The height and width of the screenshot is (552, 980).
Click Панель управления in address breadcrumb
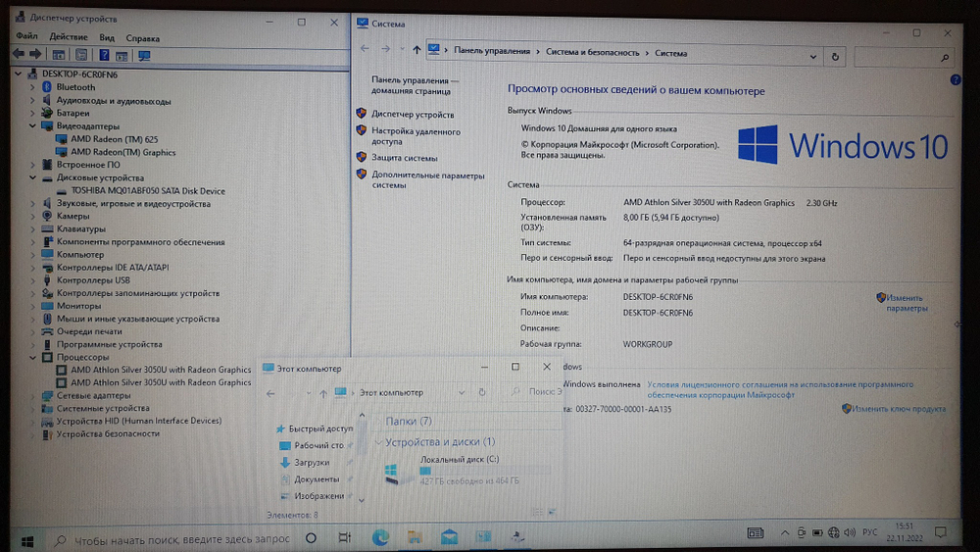tap(492, 51)
